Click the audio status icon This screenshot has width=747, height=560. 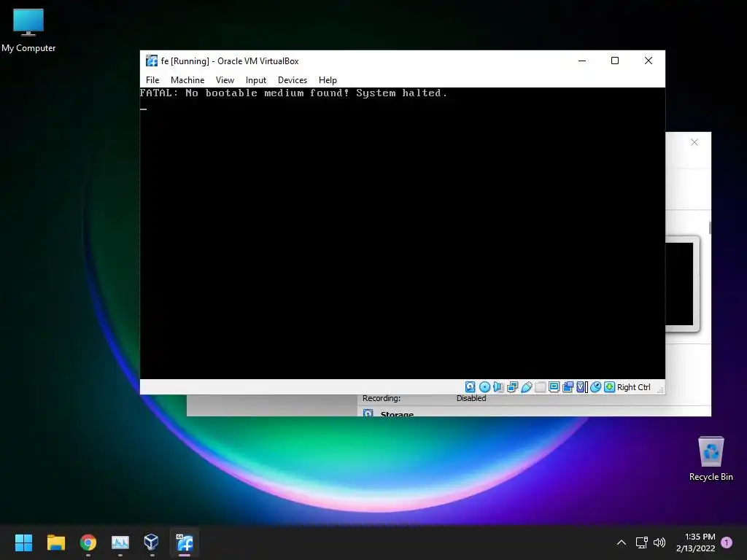coord(498,387)
